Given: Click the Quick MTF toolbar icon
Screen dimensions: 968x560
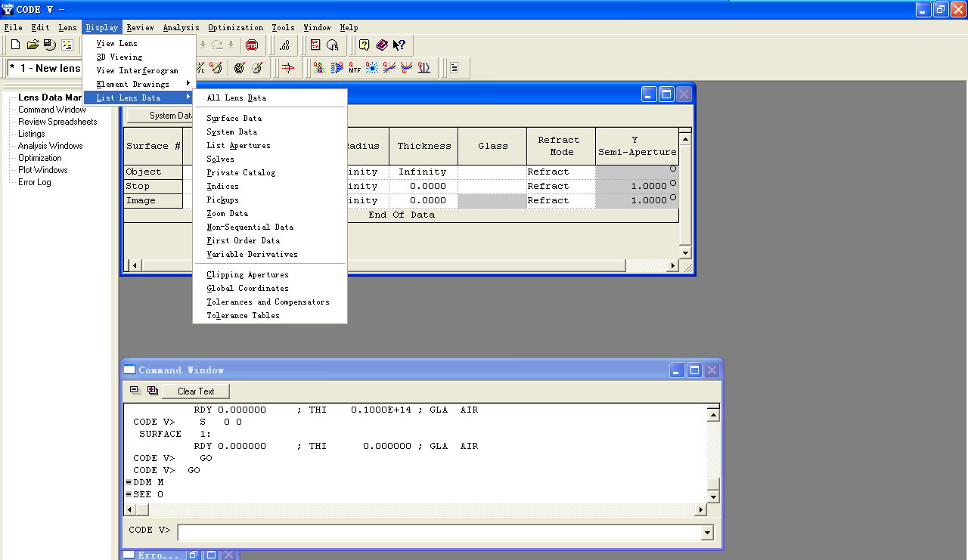Looking at the screenshot, I should pos(355,68).
